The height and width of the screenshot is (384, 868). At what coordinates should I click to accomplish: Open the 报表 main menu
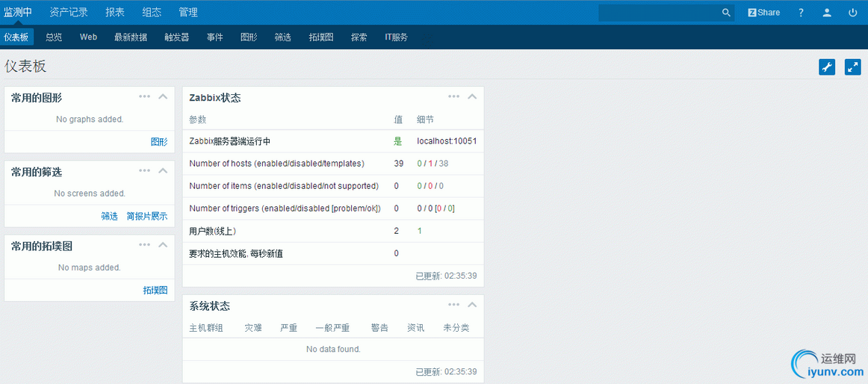click(x=115, y=12)
